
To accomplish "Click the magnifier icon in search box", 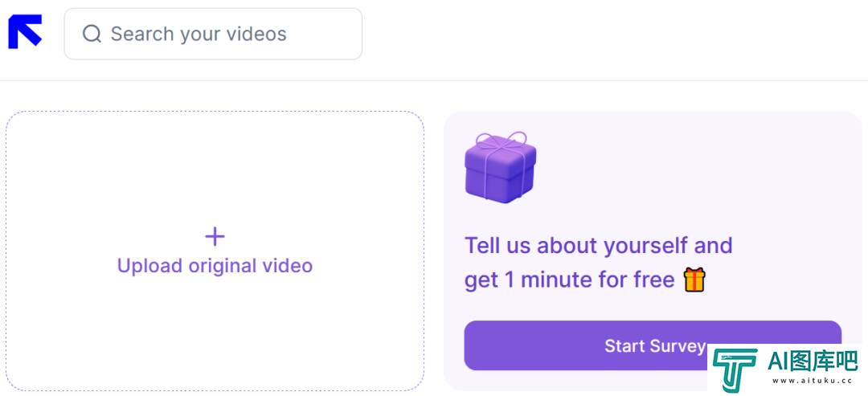I will click(x=92, y=35).
